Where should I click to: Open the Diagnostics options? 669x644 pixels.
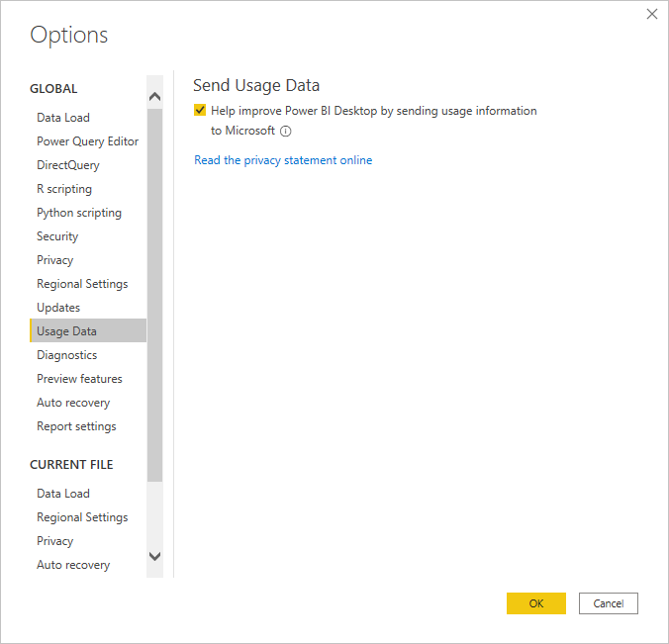click(66, 355)
